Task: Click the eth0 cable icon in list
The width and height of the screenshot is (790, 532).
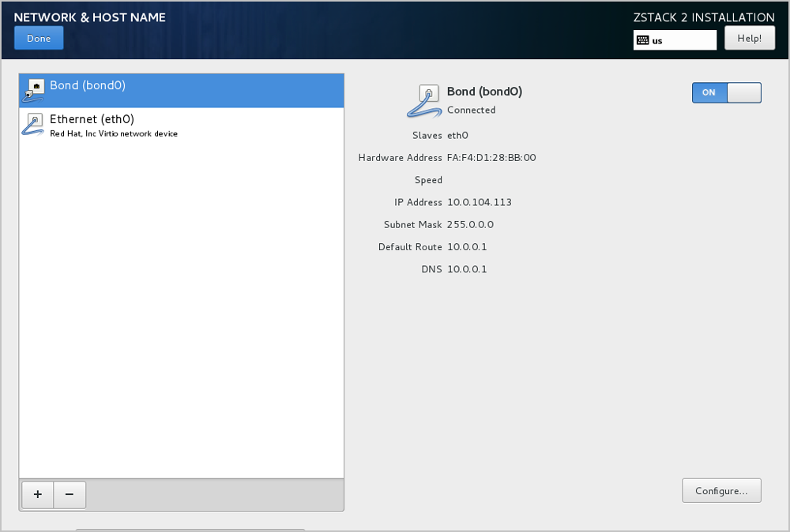Action: point(33,124)
